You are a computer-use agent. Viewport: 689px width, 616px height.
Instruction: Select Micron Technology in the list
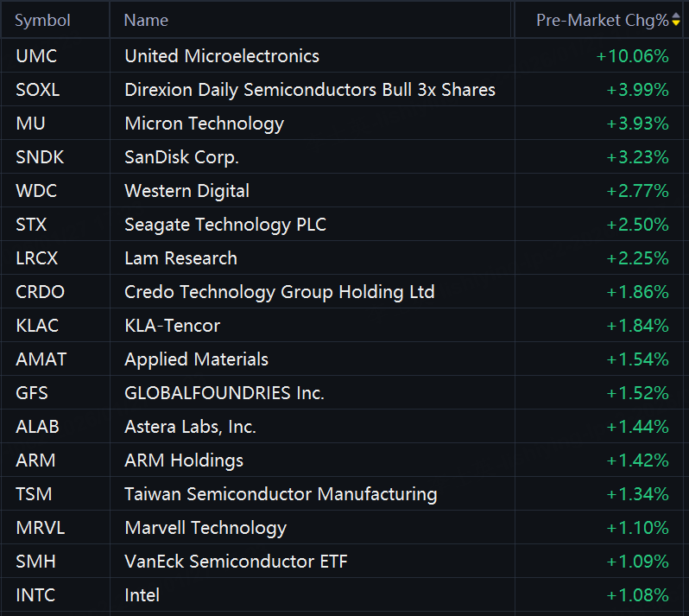point(204,124)
